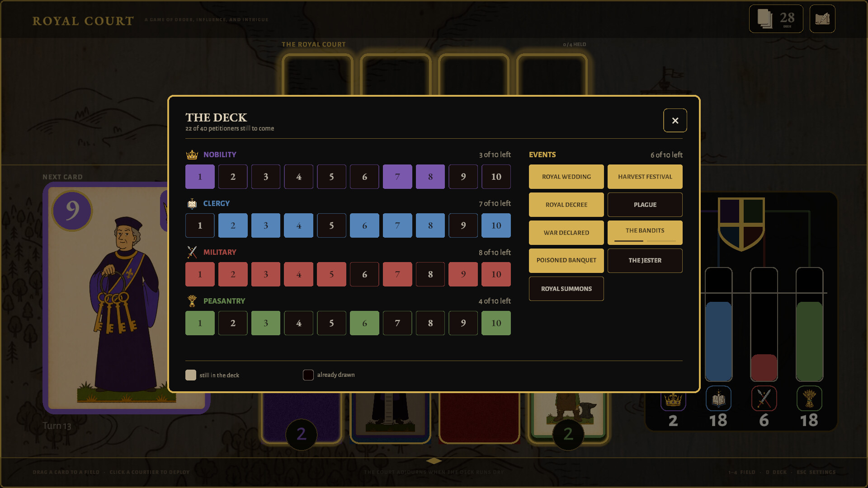868x488 pixels.
Task: Click Clergy card 5 tile
Action: [x=331, y=225]
